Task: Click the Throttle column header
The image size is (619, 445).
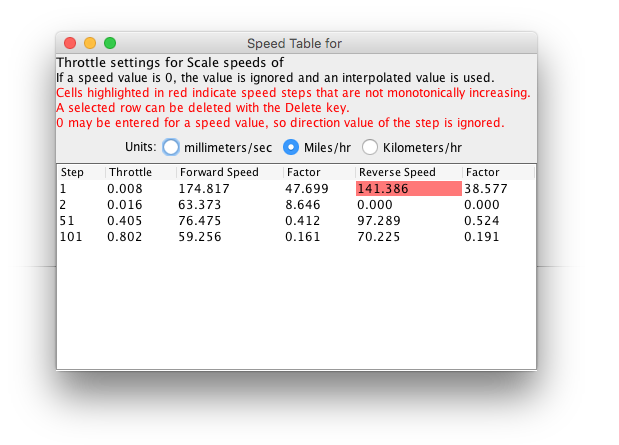Action: click(141, 172)
